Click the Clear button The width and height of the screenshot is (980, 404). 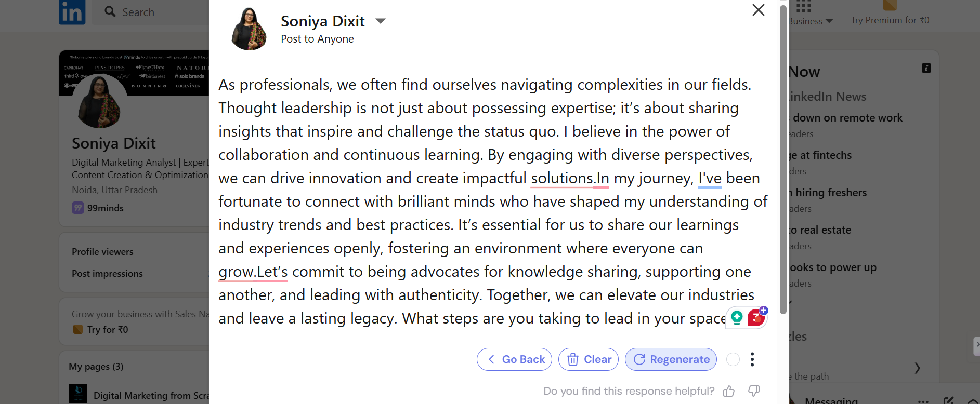(589, 359)
